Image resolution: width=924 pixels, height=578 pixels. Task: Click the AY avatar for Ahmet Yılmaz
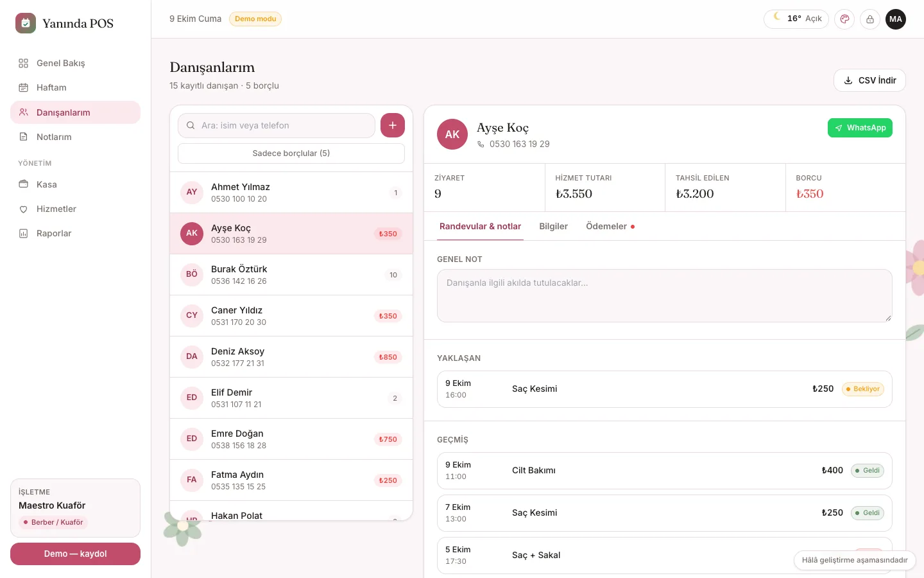192,192
